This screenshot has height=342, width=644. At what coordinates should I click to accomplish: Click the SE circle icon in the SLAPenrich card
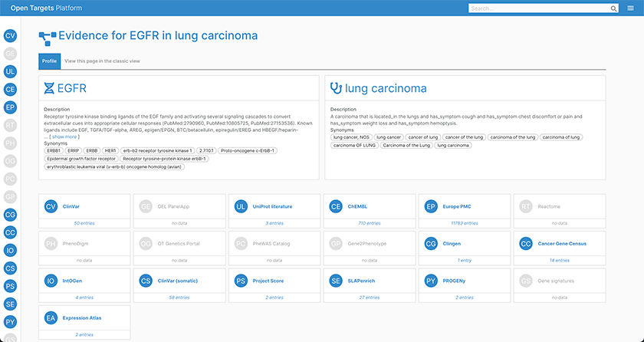pos(336,281)
